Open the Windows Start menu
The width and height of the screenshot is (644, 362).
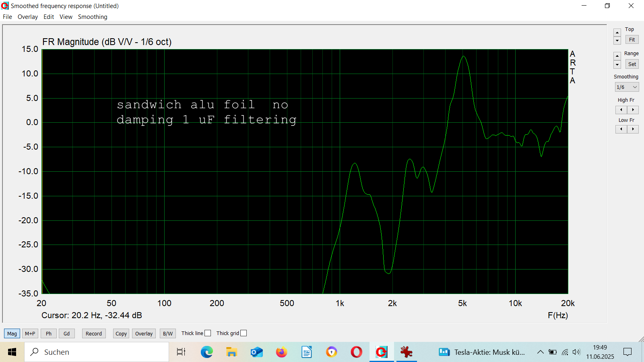coord(12,352)
